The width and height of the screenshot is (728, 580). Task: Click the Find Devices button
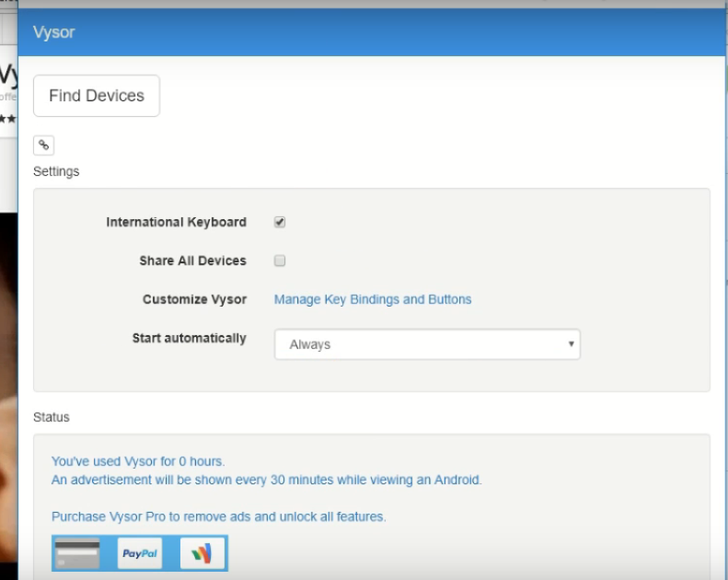point(97,96)
